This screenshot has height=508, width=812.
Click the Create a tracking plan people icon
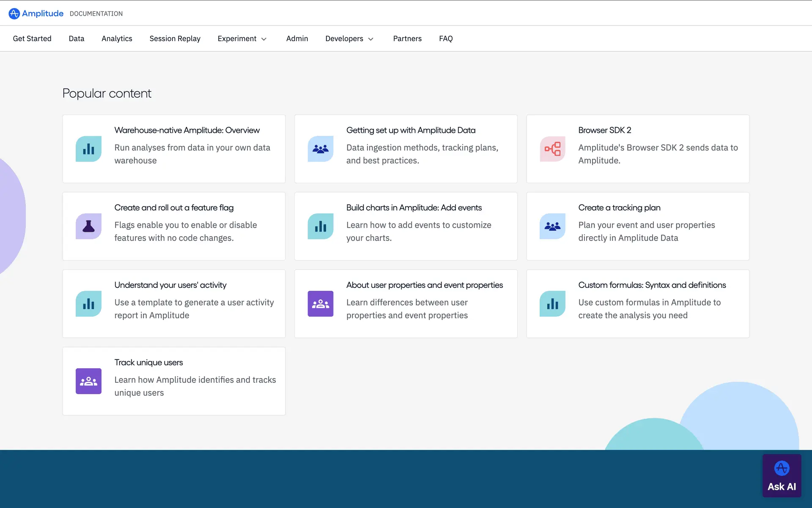(552, 226)
